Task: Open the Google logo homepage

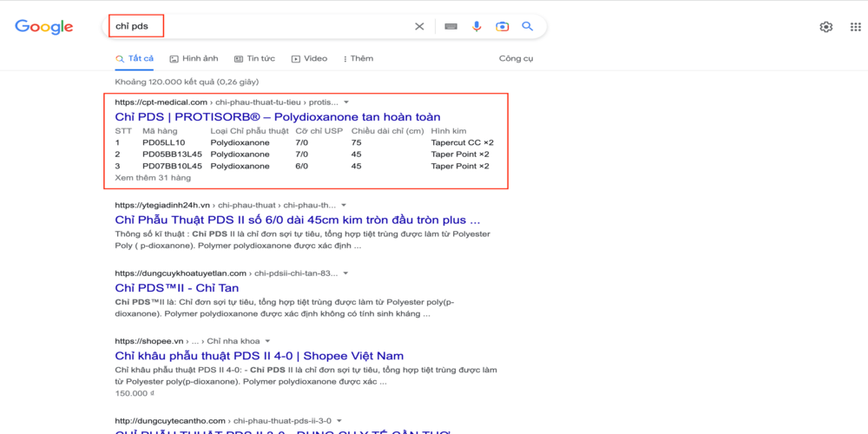Action: [43, 27]
